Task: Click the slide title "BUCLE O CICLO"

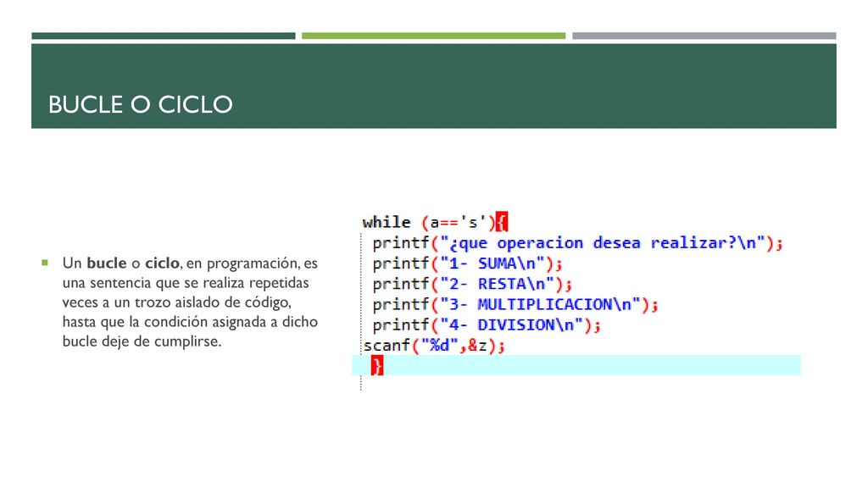Action: click(140, 104)
